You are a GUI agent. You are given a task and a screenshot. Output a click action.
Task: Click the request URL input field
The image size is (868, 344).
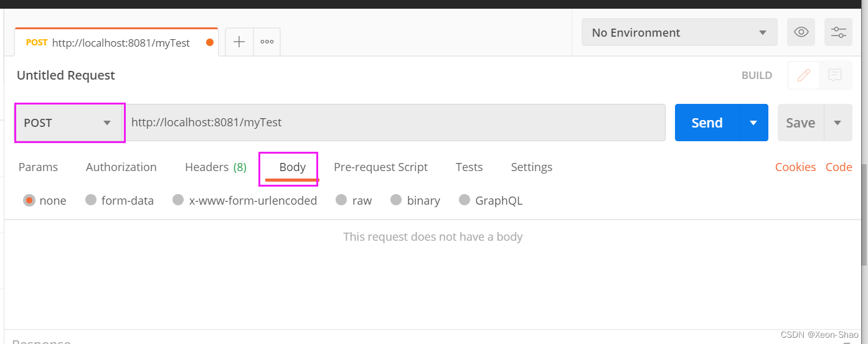(x=395, y=123)
